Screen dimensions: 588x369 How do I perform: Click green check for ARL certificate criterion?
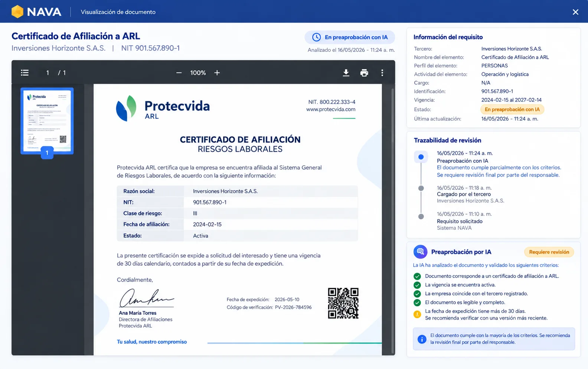417,276
